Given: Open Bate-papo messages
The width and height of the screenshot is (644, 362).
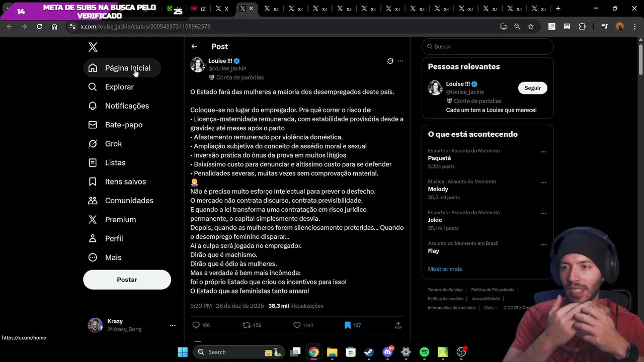Looking at the screenshot, I should (115, 125).
